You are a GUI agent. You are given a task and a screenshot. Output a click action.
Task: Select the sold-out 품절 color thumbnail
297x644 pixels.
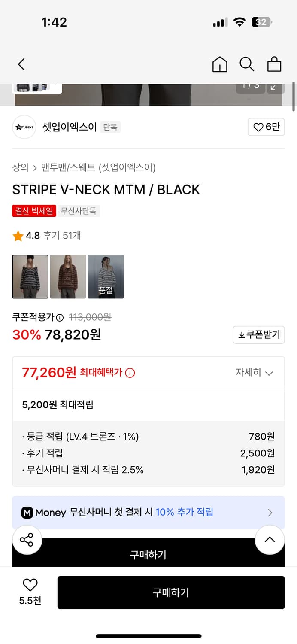click(x=106, y=276)
